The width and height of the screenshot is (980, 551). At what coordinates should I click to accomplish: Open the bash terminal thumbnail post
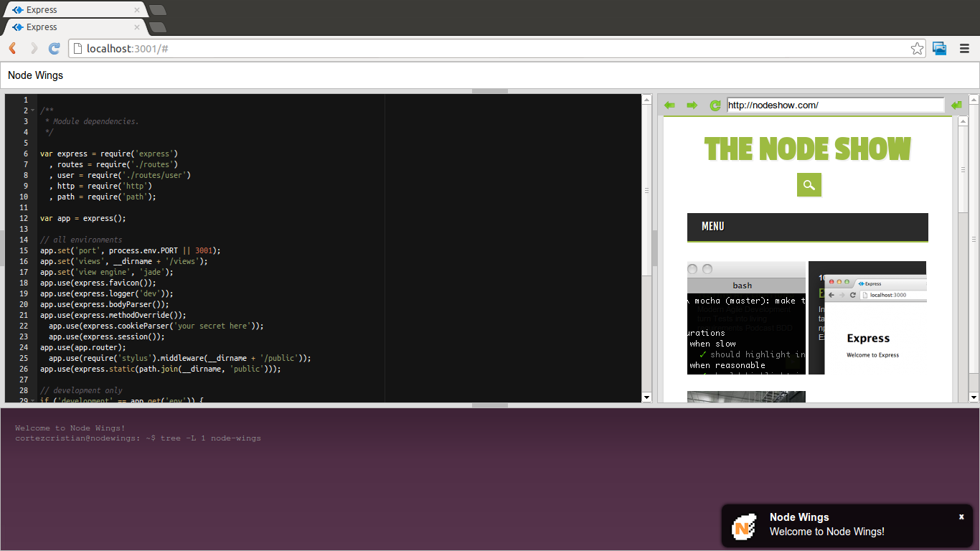click(746, 318)
